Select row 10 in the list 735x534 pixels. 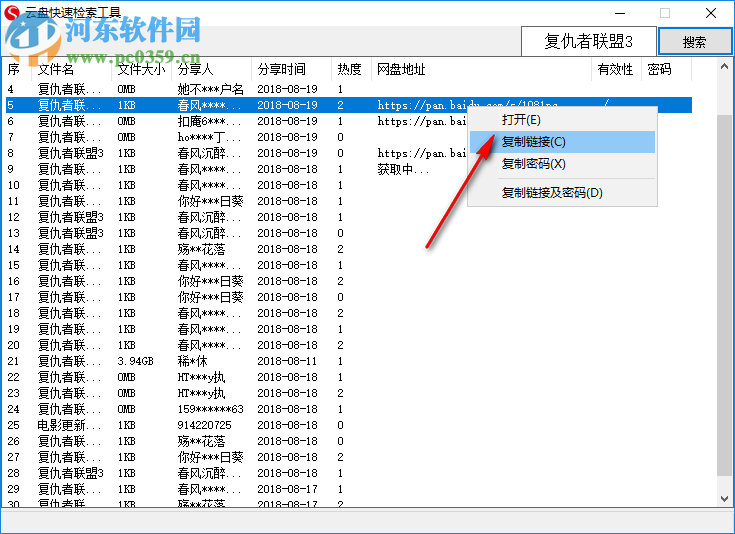click(348, 185)
